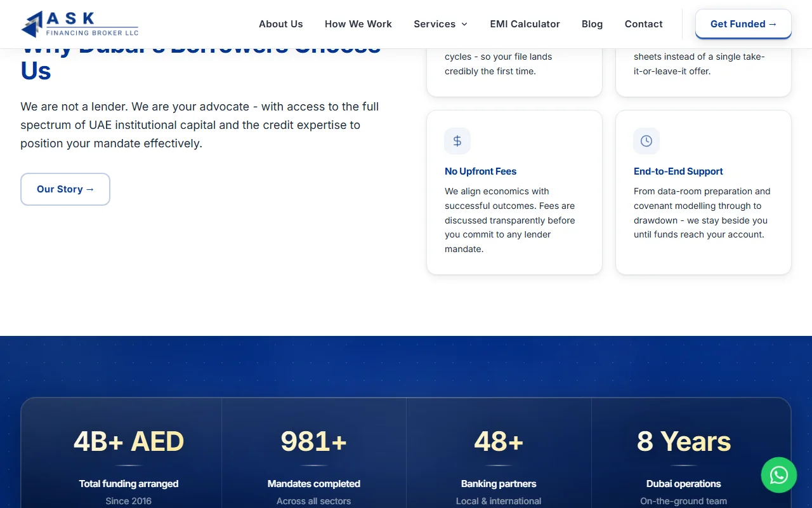Click the Since 2016 caption

coord(129,501)
